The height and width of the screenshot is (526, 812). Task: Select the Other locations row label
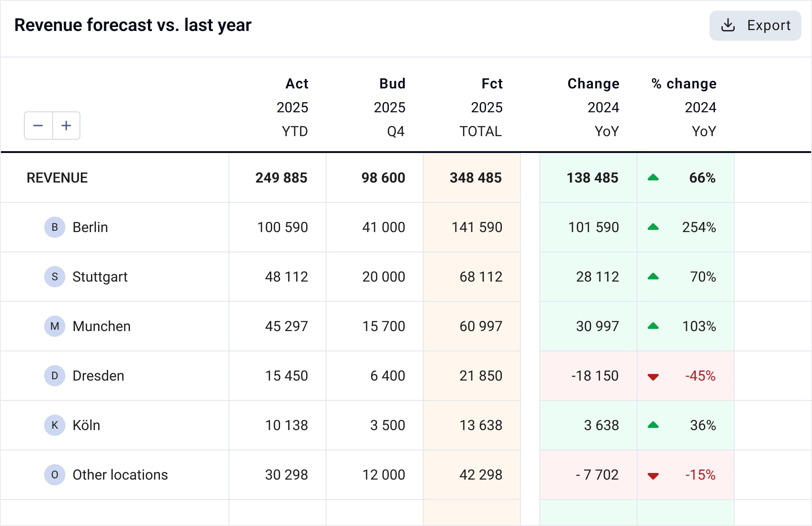120,475
